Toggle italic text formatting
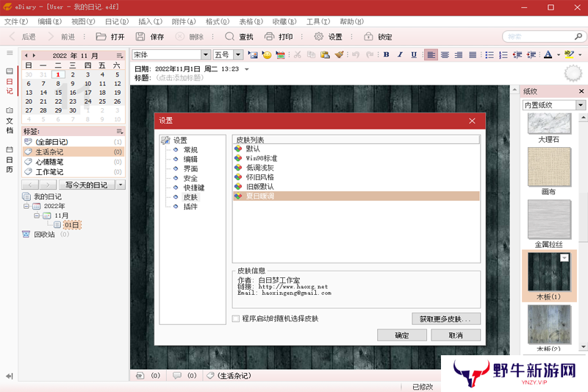This screenshot has height=392, width=588. click(400, 54)
